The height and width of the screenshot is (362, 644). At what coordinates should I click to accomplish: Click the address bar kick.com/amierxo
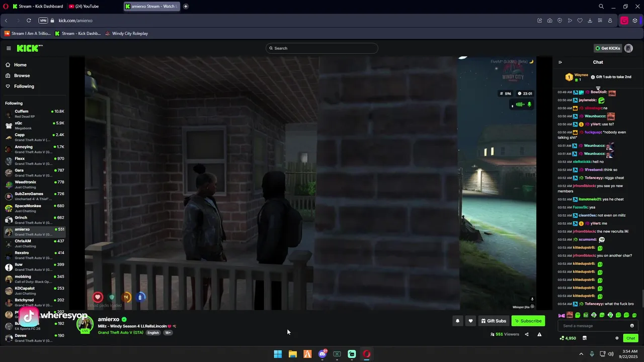[75, 21]
